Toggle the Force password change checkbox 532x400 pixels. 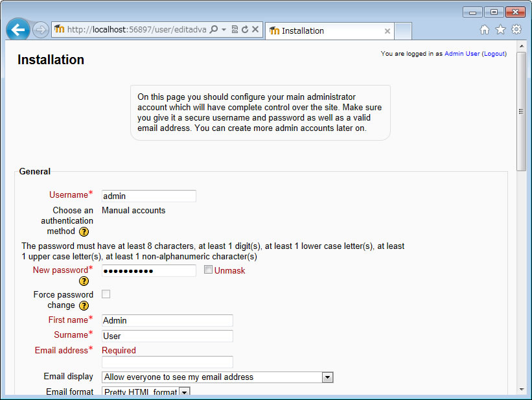pyautogui.click(x=106, y=294)
